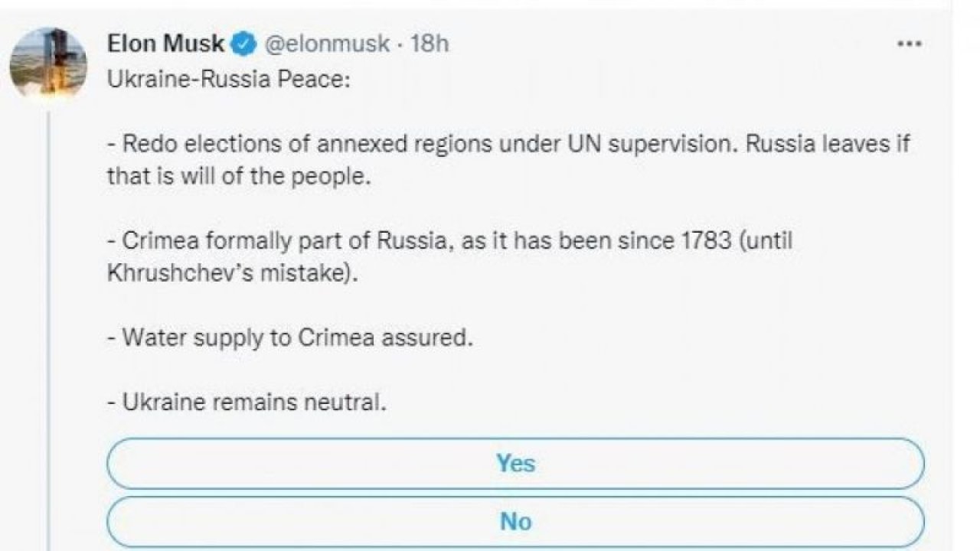
Task: Click the Water supply to Crimea line
Action: coord(291,335)
